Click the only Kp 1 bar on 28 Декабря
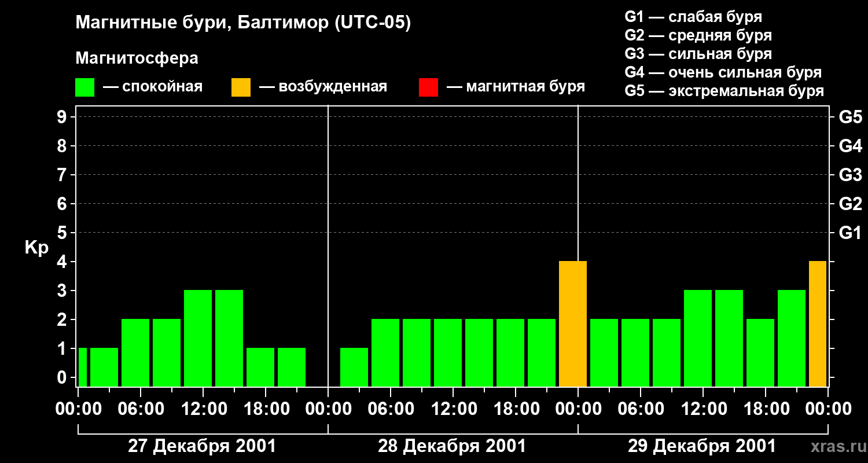 point(354,368)
